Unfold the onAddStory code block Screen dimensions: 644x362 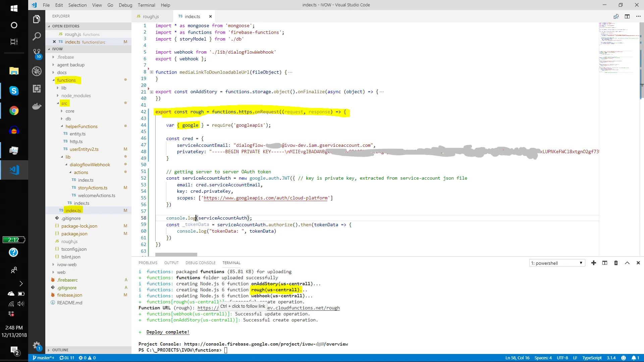pyautogui.click(x=152, y=92)
